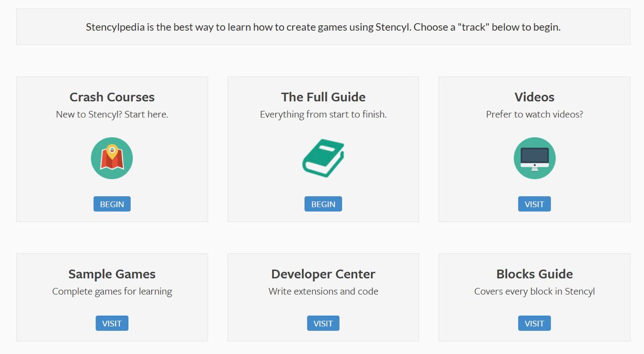
Task: Open the Developer Center heading
Action: pyautogui.click(x=323, y=274)
